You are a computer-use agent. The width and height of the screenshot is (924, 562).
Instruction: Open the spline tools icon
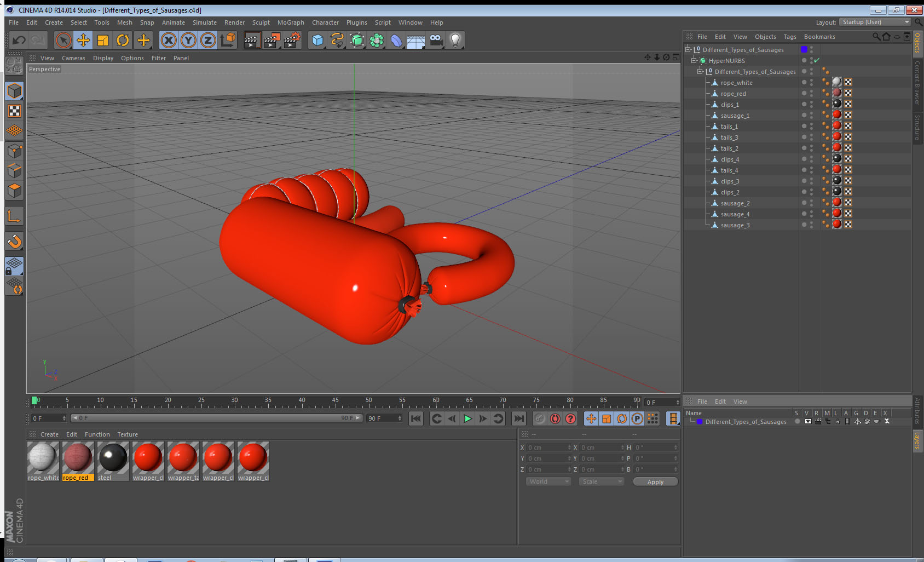tap(337, 40)
